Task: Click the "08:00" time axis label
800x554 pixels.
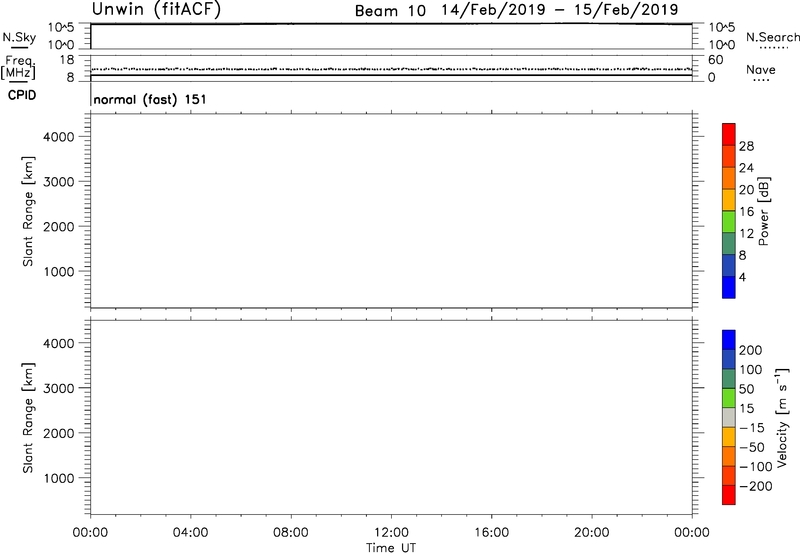Action: click(x=291, y=533)
